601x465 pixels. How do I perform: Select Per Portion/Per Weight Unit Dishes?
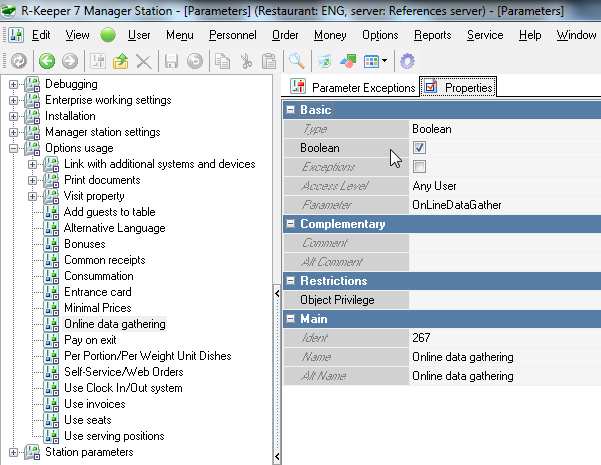click(x=148, y=356)
